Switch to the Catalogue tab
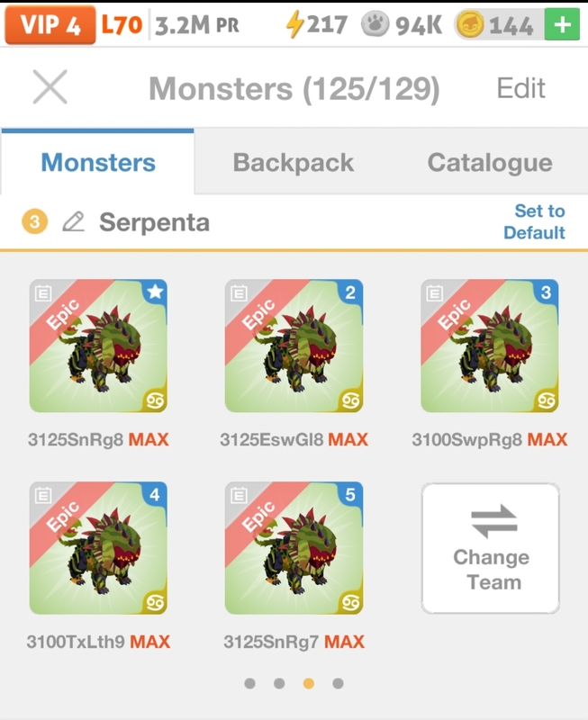Screen dimensions: 588x720 click(490, 163)
